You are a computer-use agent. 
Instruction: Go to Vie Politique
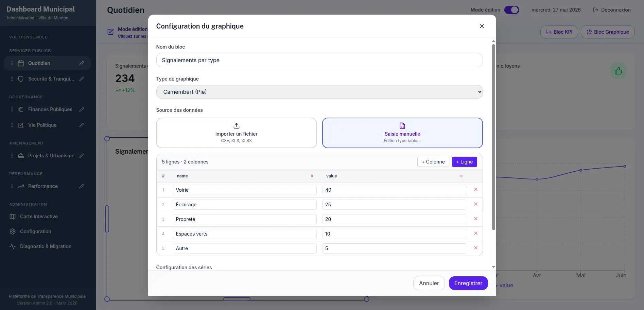(47, 125)
